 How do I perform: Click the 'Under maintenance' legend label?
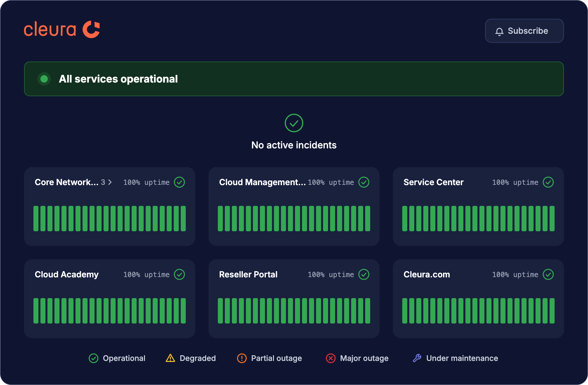[462, 358]
